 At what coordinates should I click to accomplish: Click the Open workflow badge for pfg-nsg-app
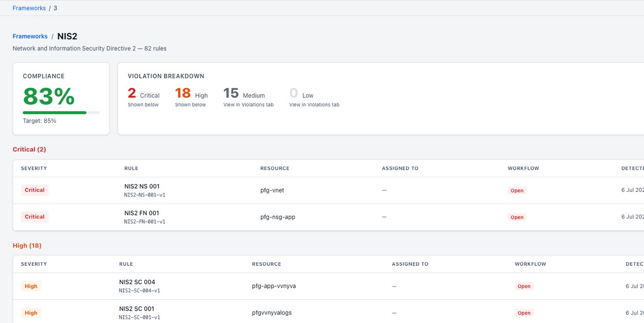(x=517, y=217)
